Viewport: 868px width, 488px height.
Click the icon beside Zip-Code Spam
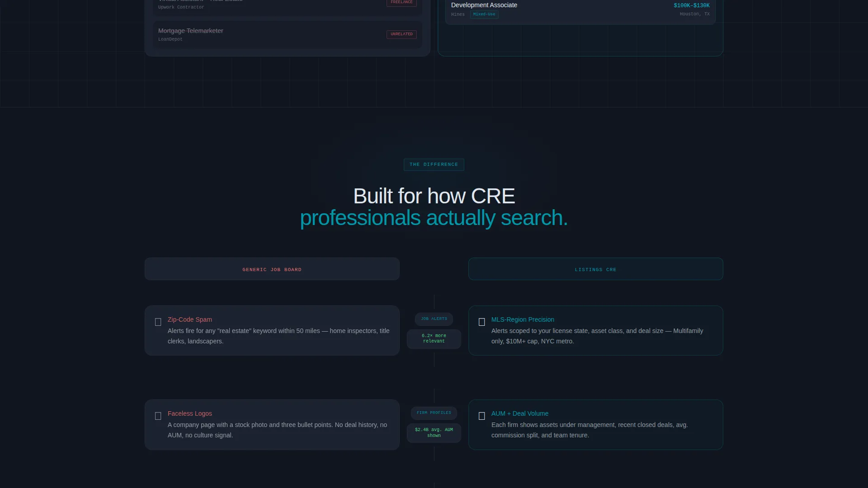(x=158, y=322)
